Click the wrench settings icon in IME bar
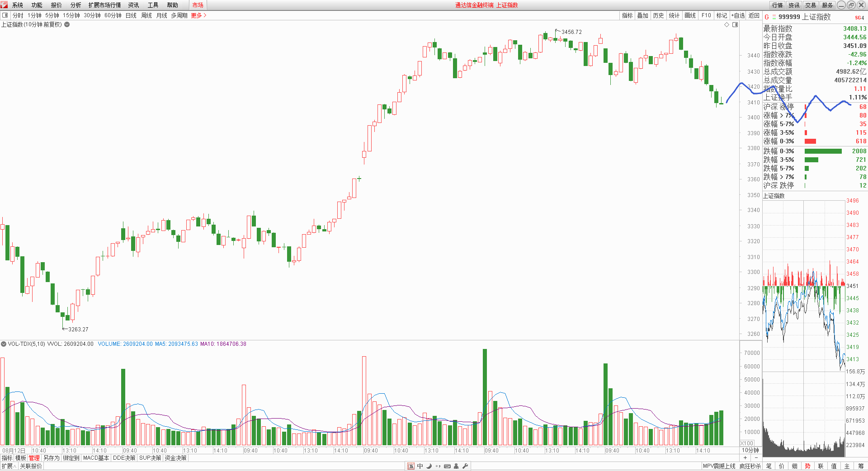Screen dimensions: 868x471 click(465, 466)
